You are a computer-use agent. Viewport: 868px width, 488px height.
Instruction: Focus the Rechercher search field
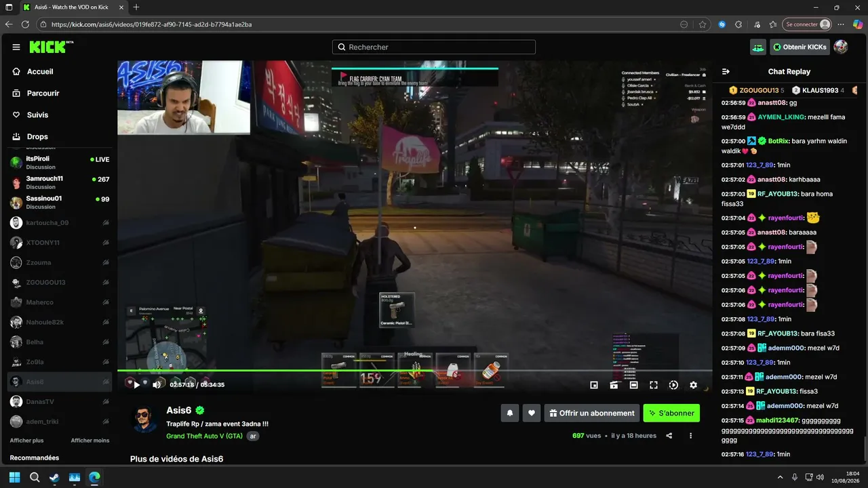(434, 47)
